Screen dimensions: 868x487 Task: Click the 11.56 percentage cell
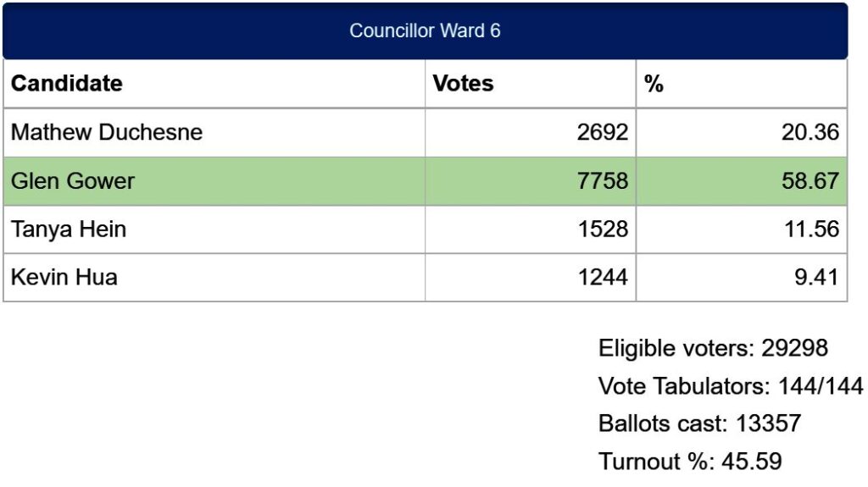742,230
